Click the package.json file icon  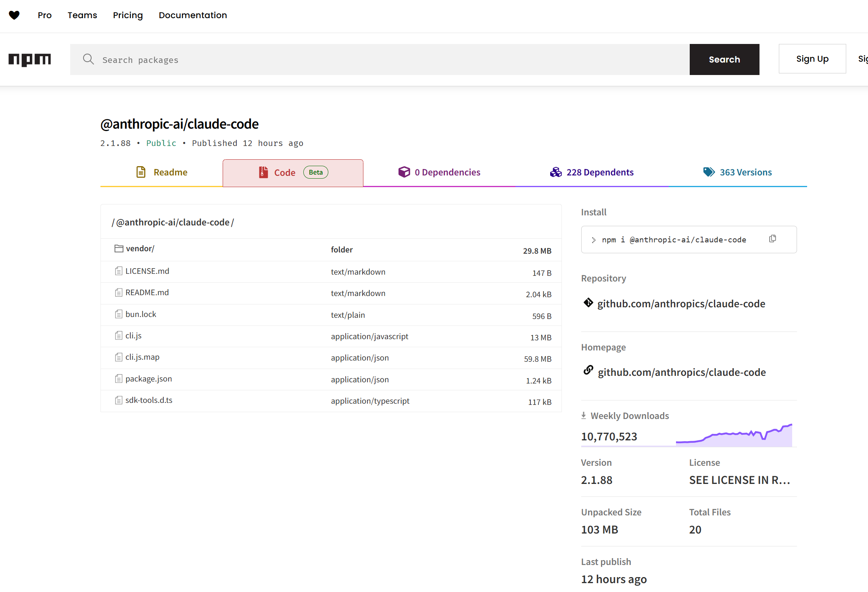point(119,379)
